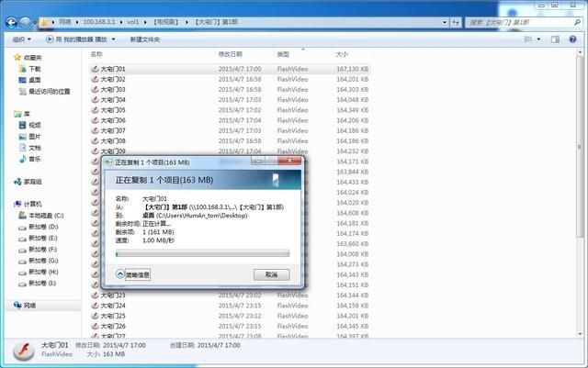Viewport: 588px width, 368px height.
Task: Open 新加卷 (F:) drive
Action: [x=43, y=250]
